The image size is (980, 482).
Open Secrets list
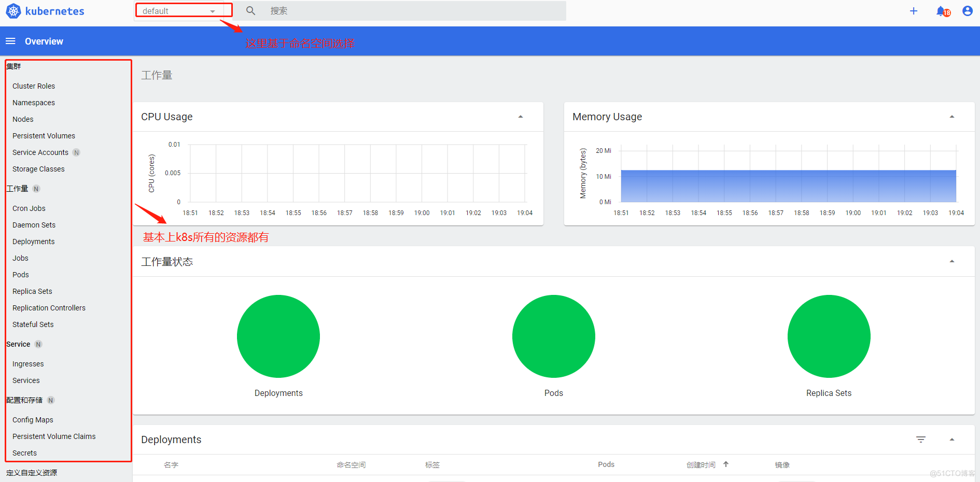click(x=24, y=453)
